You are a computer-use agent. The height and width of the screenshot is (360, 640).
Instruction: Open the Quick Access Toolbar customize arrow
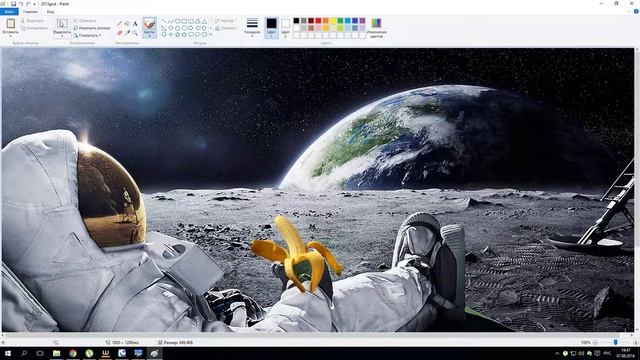(34, 4)
